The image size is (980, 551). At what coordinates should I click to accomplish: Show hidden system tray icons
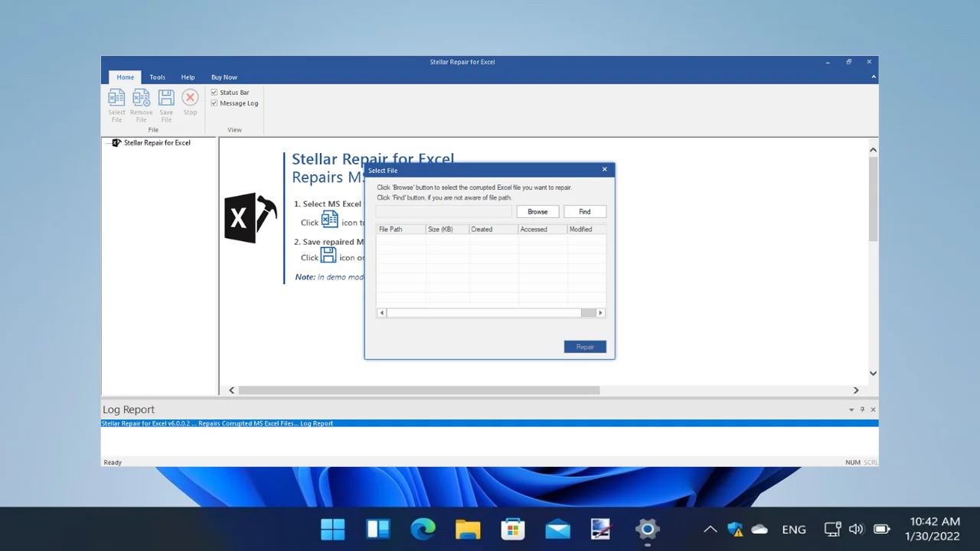[x=710, y=529]
